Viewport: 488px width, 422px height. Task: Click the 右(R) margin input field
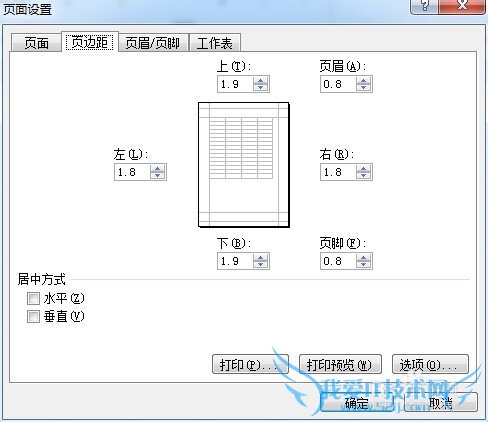pos(338,172)
